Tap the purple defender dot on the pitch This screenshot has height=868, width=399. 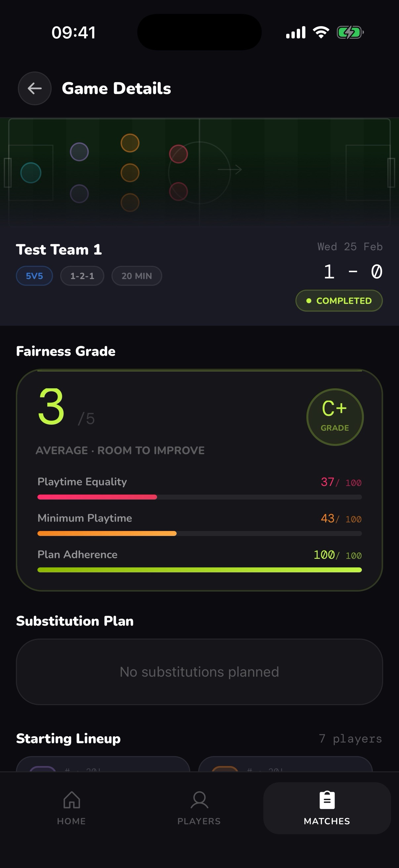point(79,152)
